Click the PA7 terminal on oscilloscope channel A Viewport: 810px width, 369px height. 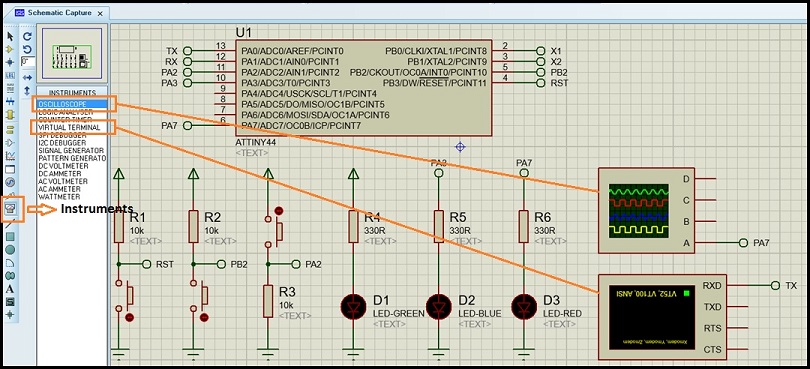tap(743, 242)
